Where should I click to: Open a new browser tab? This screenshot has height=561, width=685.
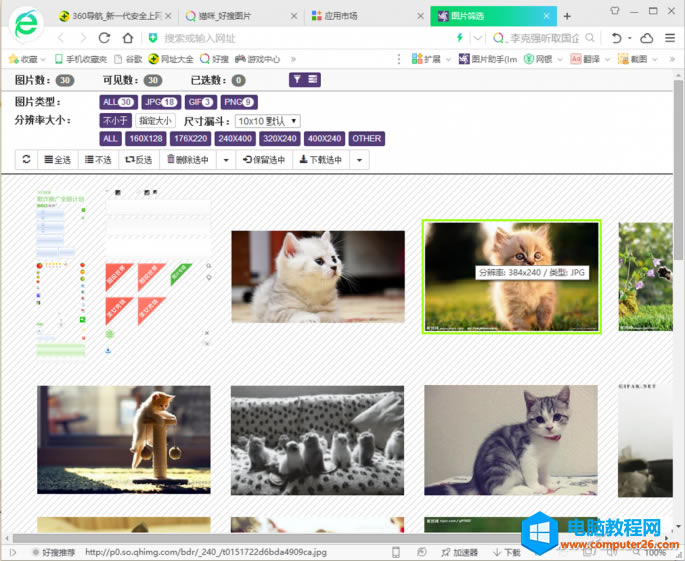pyautogui.click(x=567, y=16)
